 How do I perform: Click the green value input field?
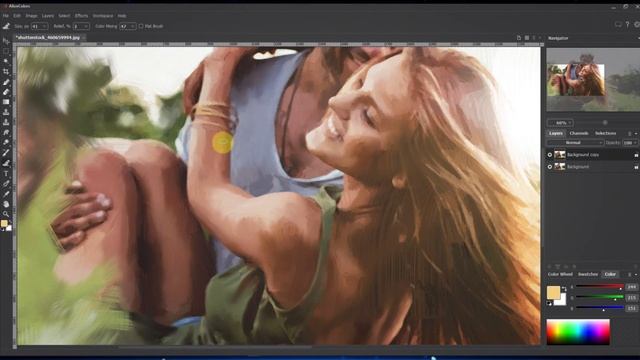tap(632, 298)
